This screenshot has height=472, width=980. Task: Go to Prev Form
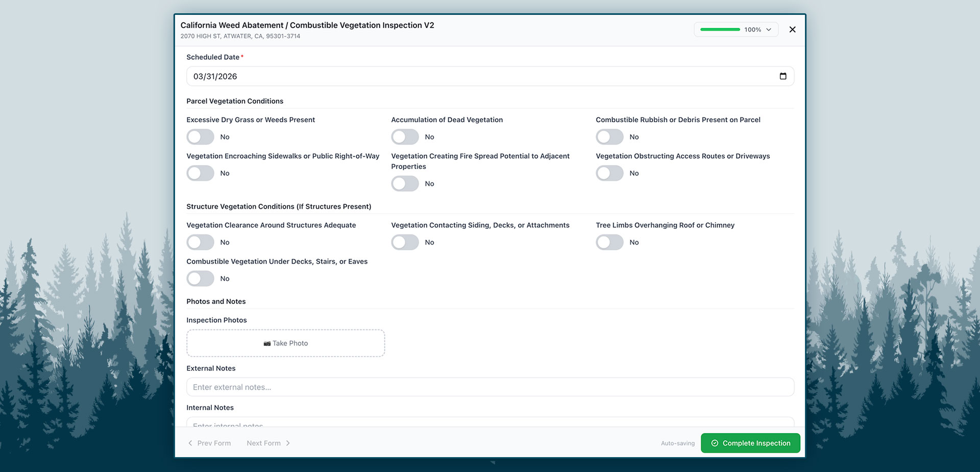tap(209, 443)
